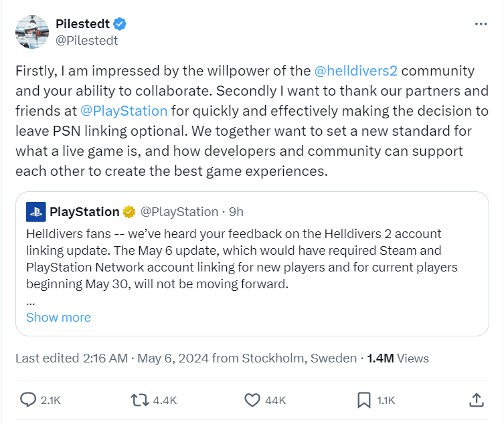Bookmark this post
Screen dimensions: 504x424
(363, 400)
